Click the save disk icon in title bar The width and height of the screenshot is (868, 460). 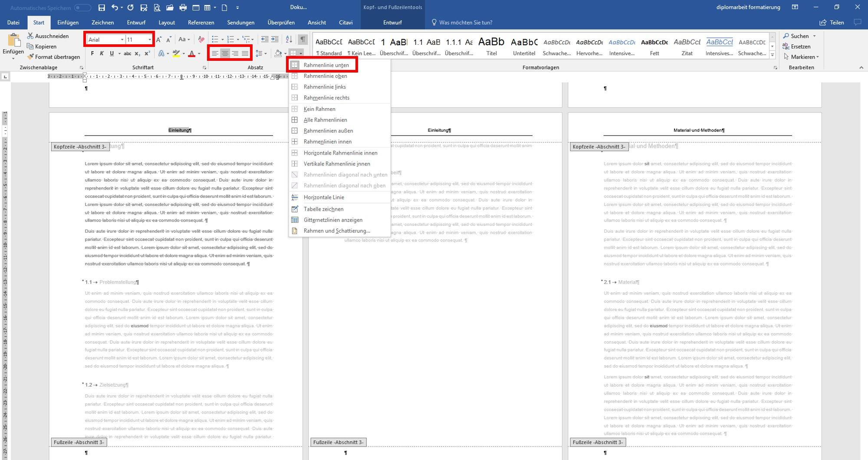point(102,7)
